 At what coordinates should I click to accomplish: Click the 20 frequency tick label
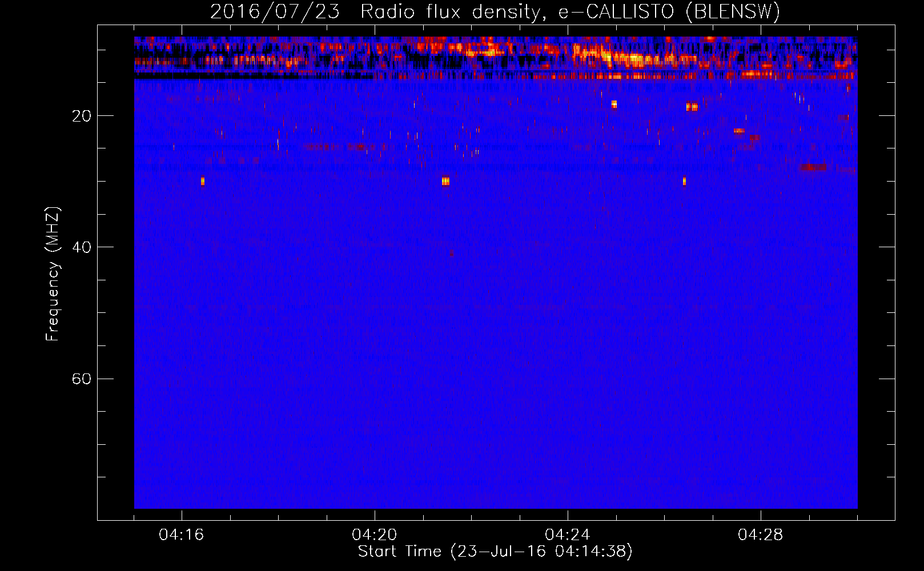pos(82,116)
